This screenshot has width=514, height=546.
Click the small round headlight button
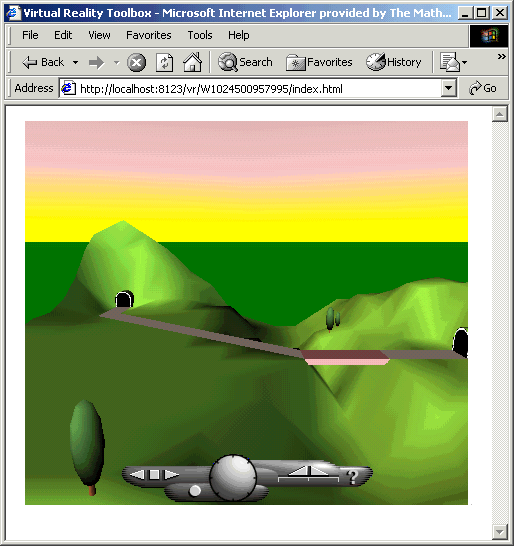195,491
